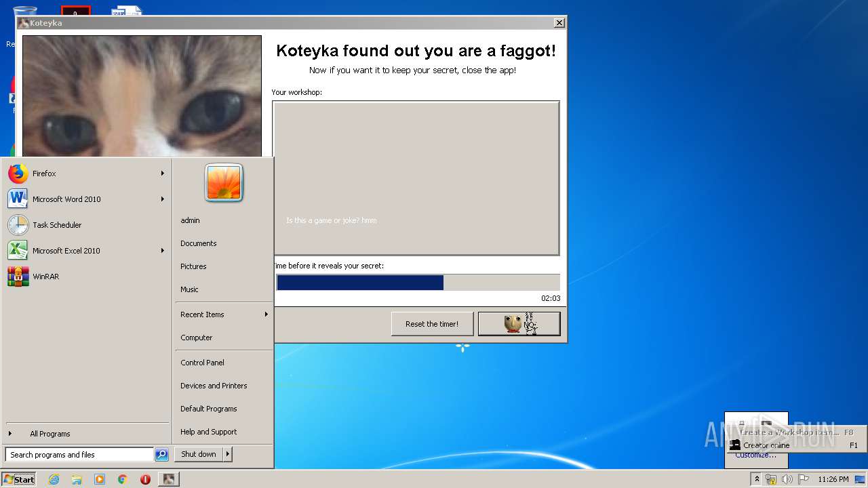Click the volume speaker tray icon
This screenshot has width=868, height=488.
787,479
